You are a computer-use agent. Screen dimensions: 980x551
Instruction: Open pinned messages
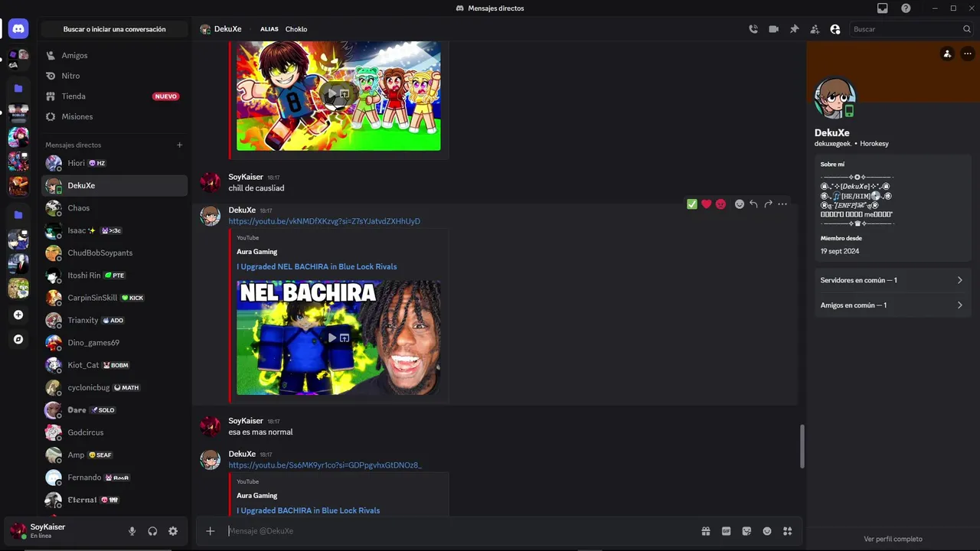pos(794,29)
